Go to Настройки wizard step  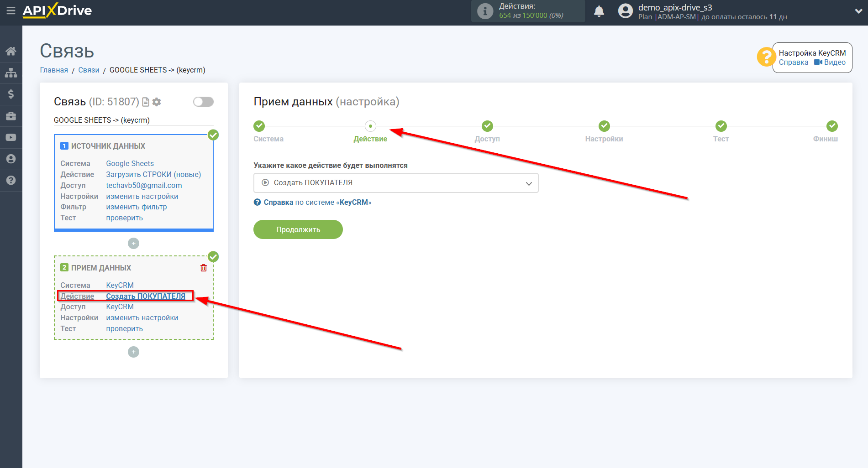coord(604,126)
